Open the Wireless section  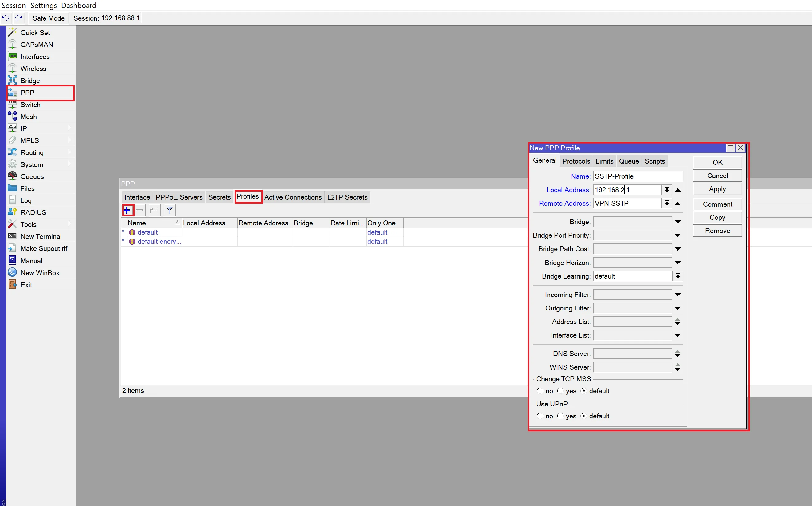pos(41,69)
